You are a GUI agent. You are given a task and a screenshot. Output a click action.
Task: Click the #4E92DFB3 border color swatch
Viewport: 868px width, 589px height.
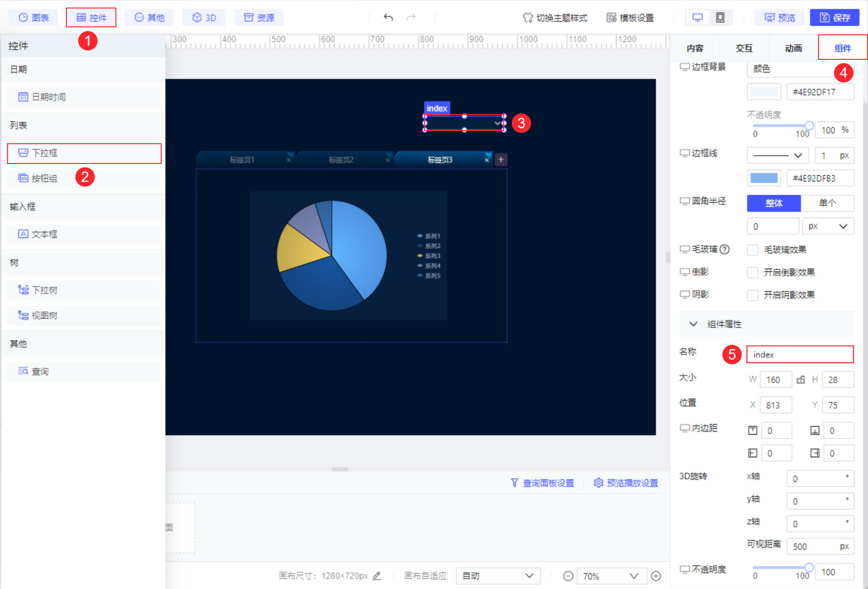[764, 178]
